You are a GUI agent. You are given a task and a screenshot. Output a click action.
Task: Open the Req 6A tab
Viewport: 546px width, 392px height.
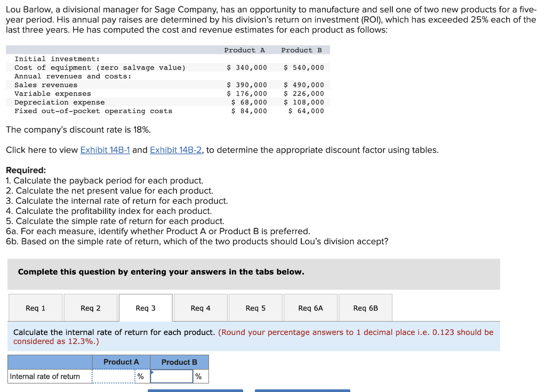[310, 307]
